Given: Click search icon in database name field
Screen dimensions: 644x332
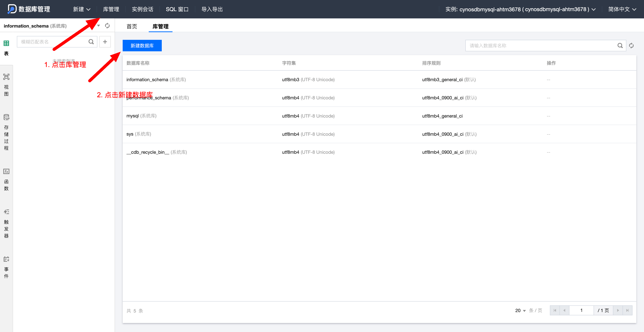Looking at the screenshot, I should point(620,46).
